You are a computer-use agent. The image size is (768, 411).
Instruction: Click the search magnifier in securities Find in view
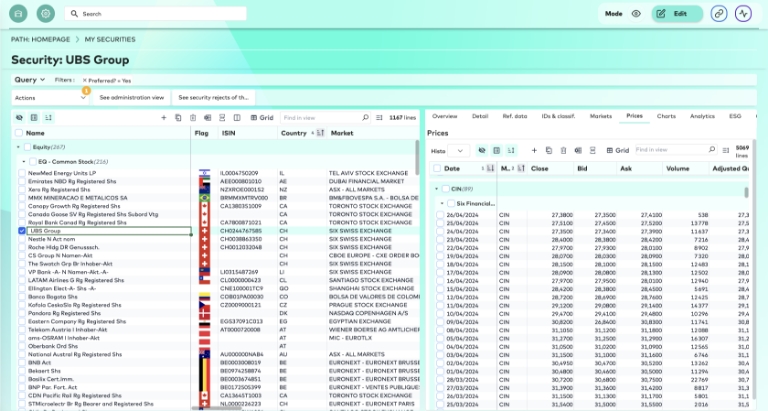point(365,118)
